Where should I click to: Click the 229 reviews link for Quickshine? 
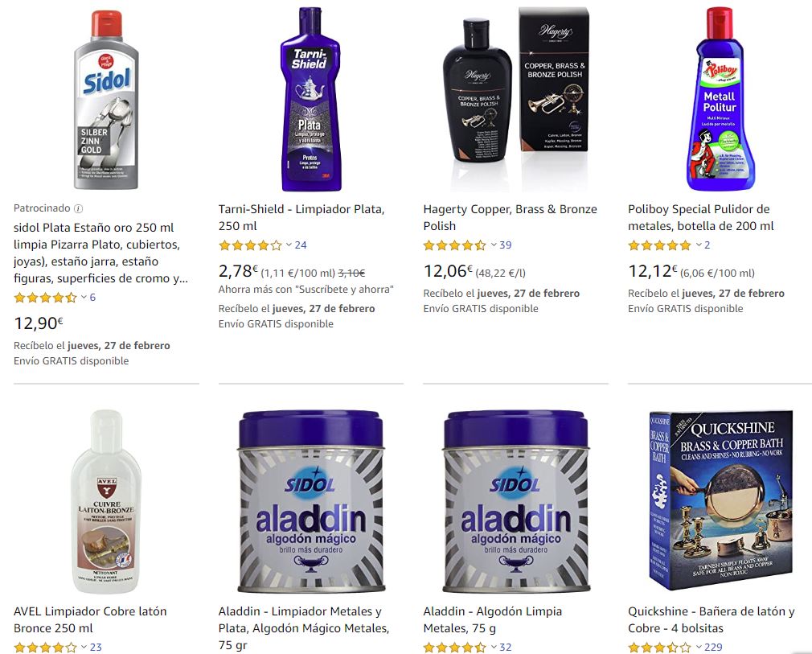pos(713,648)
